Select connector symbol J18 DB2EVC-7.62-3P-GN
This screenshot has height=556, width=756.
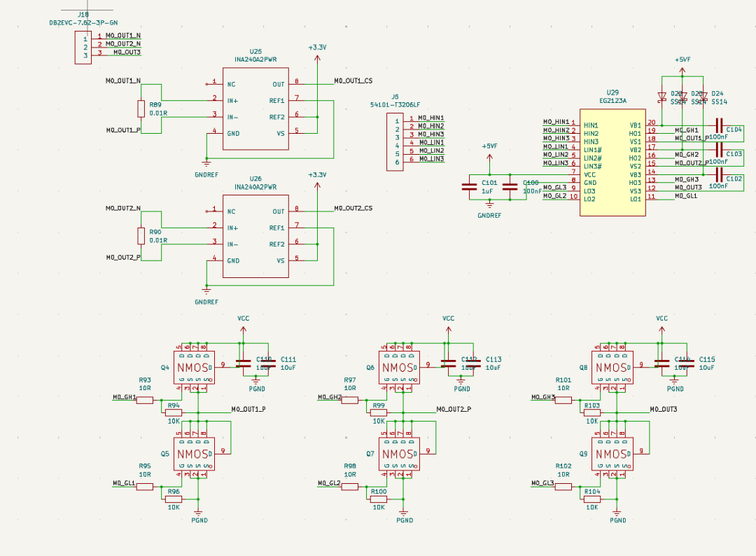click(x=82, y=48)
